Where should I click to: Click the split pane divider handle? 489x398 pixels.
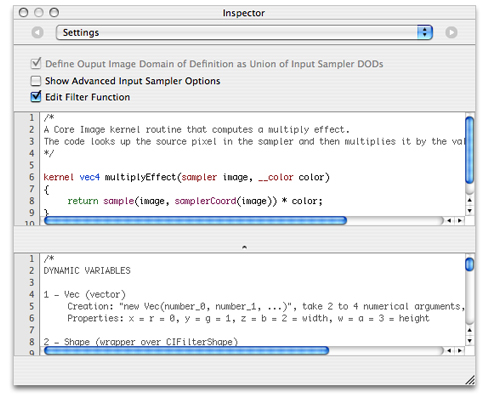coord(244,247)
